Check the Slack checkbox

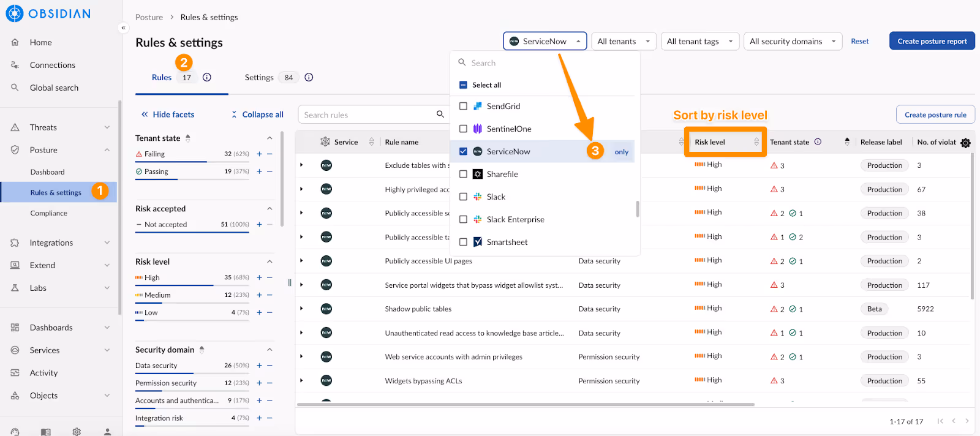[463, 197]
